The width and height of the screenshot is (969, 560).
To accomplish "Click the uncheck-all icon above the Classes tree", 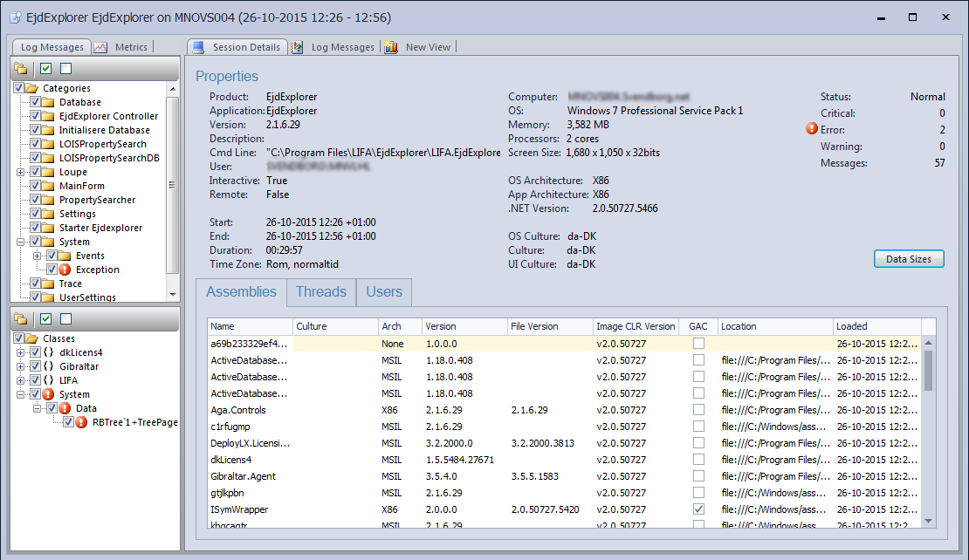I will point(66,319).
